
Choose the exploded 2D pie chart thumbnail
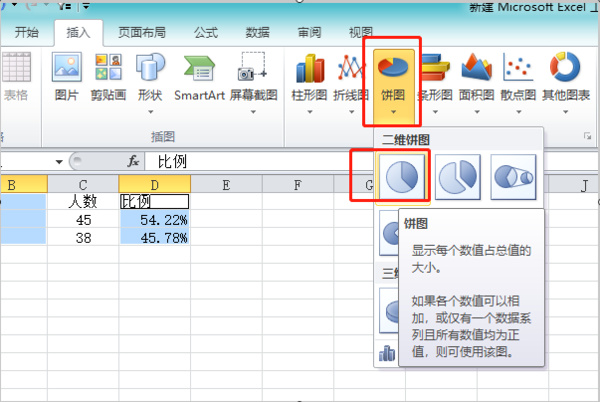coord(458,177)
